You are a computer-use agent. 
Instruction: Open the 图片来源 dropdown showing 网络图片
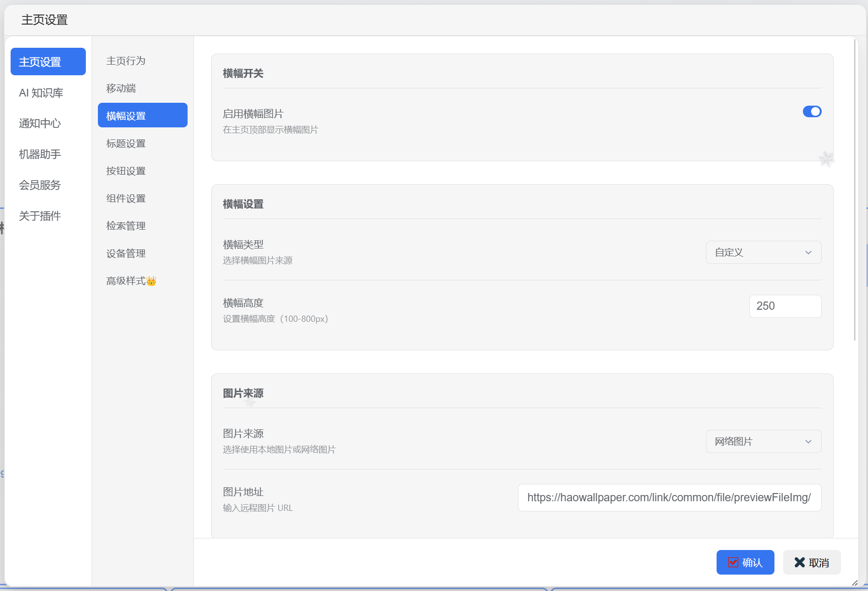pos(763,441)
